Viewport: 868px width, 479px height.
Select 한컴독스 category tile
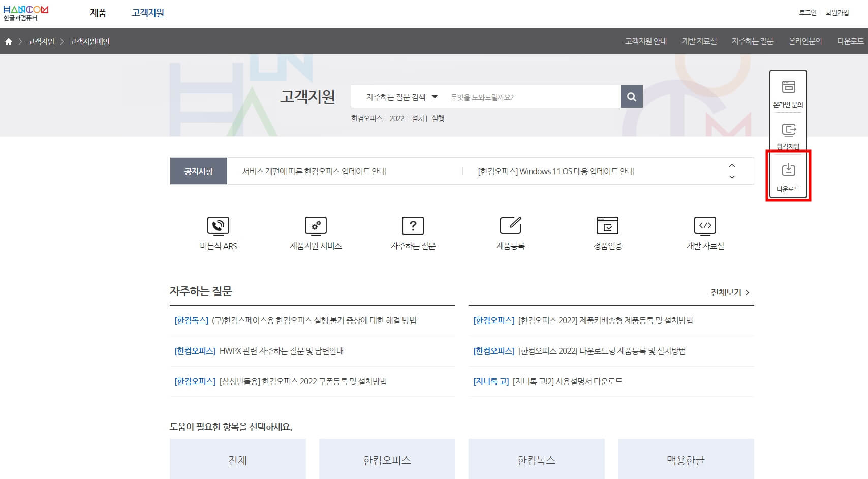point(537,459)
